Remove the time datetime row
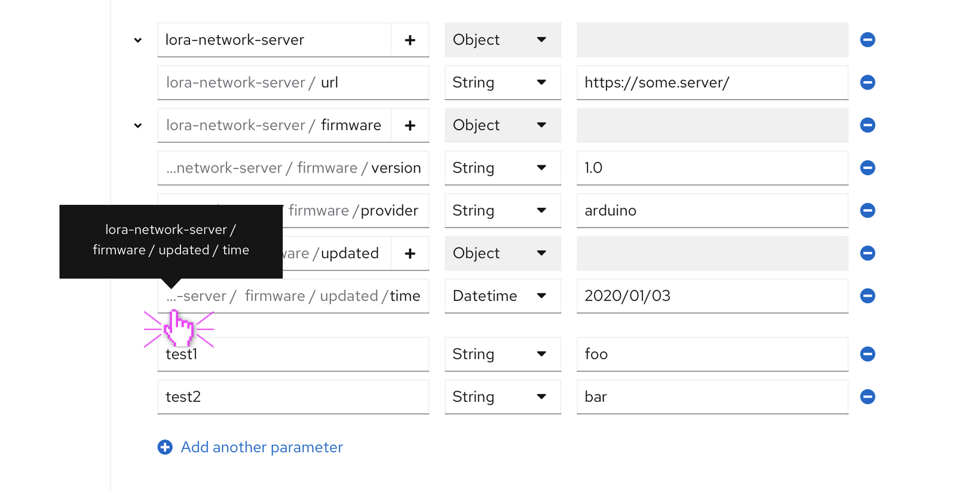 click(868, 296)
